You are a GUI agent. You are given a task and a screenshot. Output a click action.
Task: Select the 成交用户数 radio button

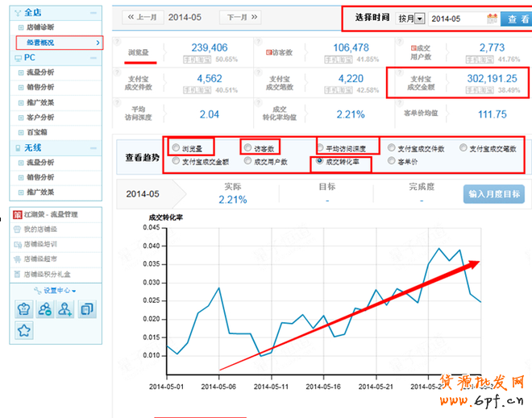[x=247, y=160]
